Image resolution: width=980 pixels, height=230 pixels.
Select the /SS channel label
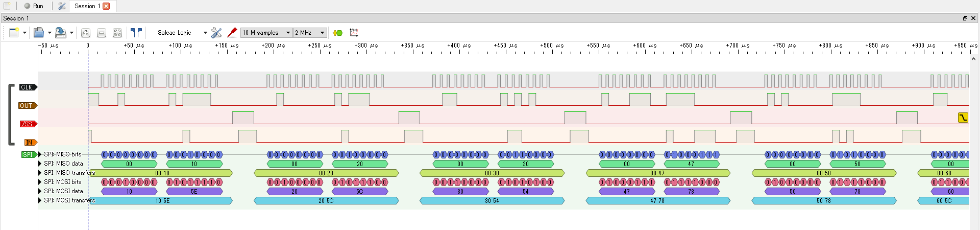pos(28,124)
